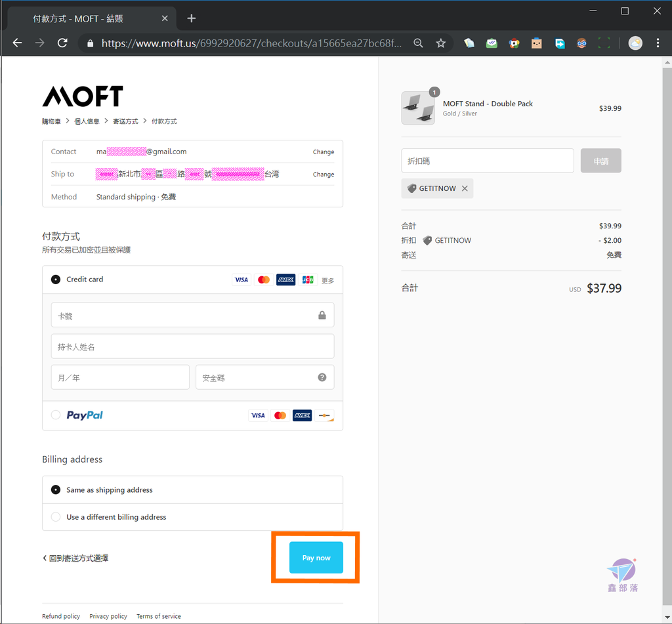Screen dimensions: 672x624
Task: Open the Refund policy link
Action: pos(61,616)
